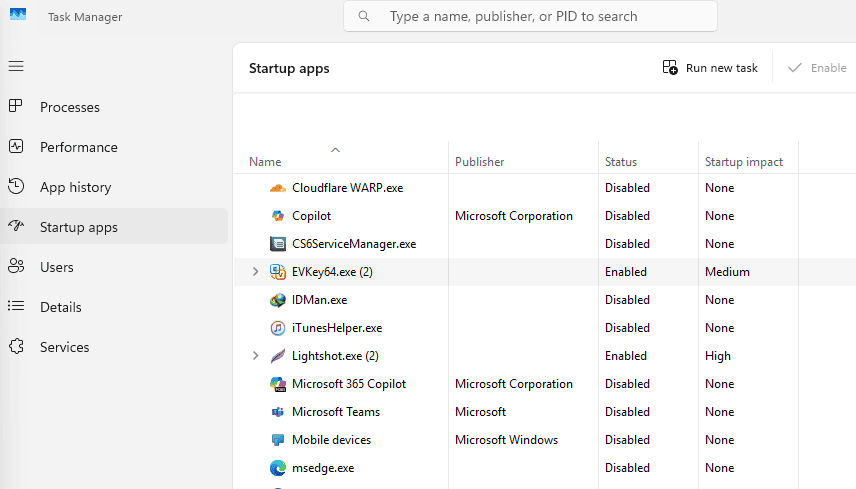Select the Microsoft 365 Copilot entry
This screenshot has width=856, height=489.
pos(349,384)
